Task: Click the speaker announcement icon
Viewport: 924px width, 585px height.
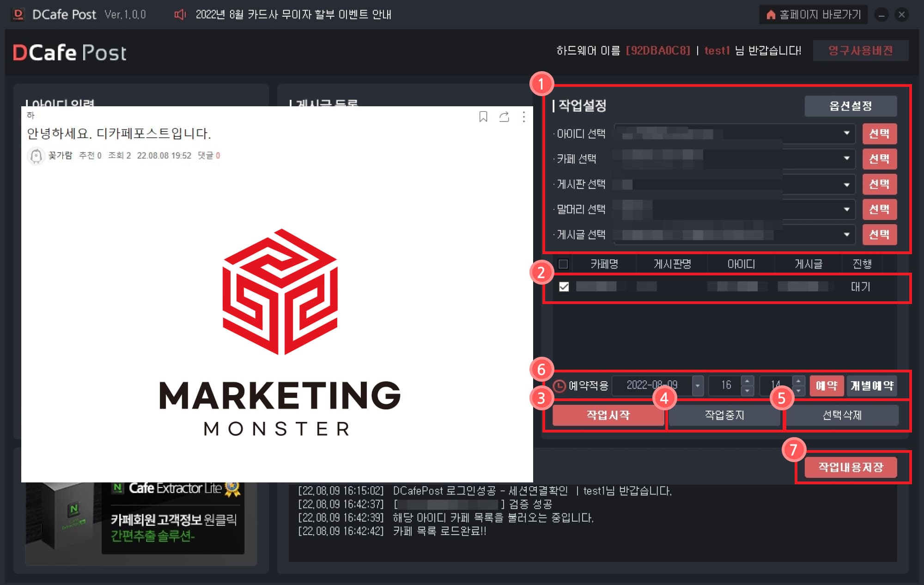Action: (x=180, y=15)
